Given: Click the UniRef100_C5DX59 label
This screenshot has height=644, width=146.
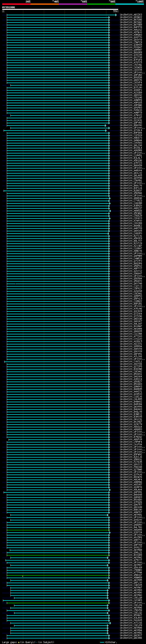Looking at the screenshot, I should 131,610.
